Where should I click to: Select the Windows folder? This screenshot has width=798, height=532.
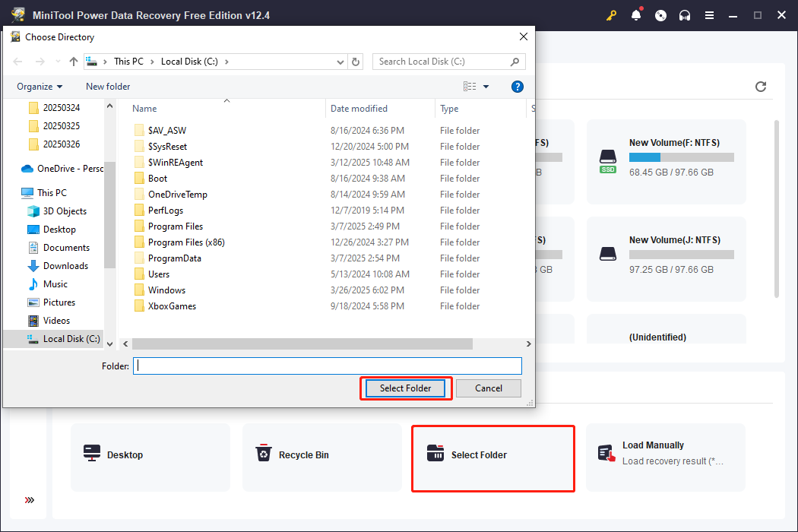(166, 290)
